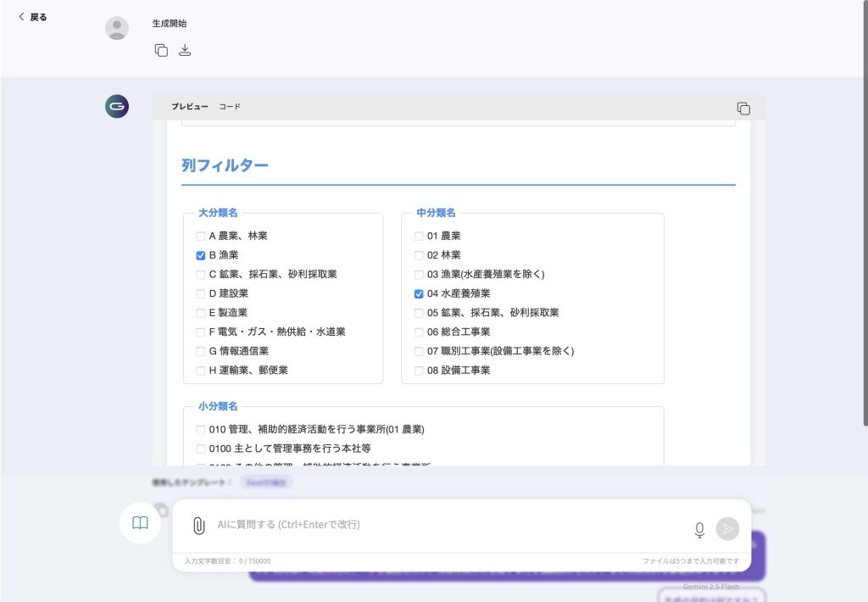Switch to the プレビュー tab

[x=189, y=107]
